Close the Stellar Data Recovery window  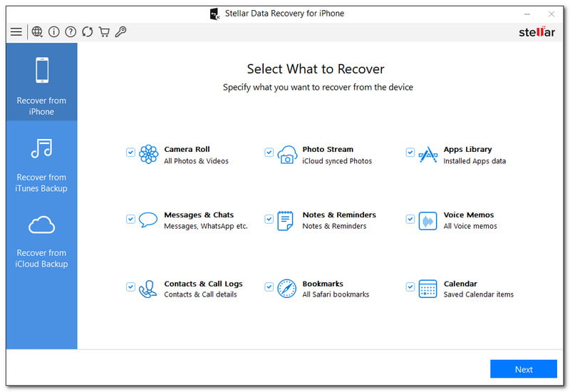(551, 14)
